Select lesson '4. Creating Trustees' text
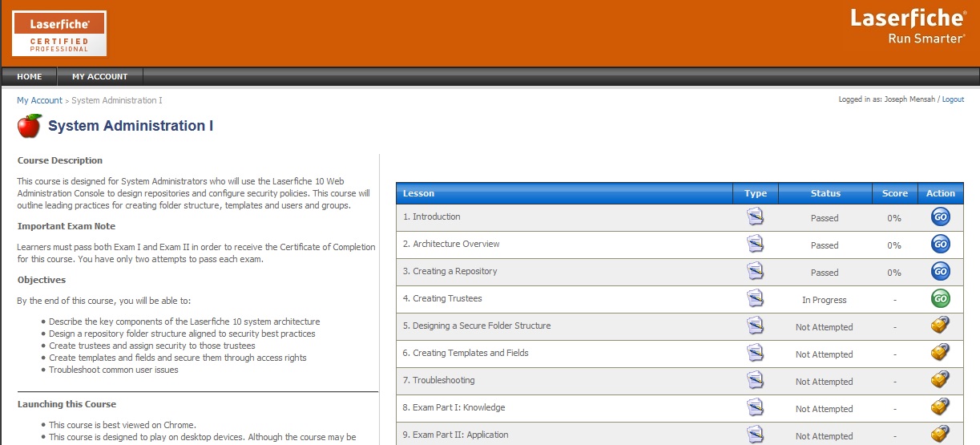 442,298
